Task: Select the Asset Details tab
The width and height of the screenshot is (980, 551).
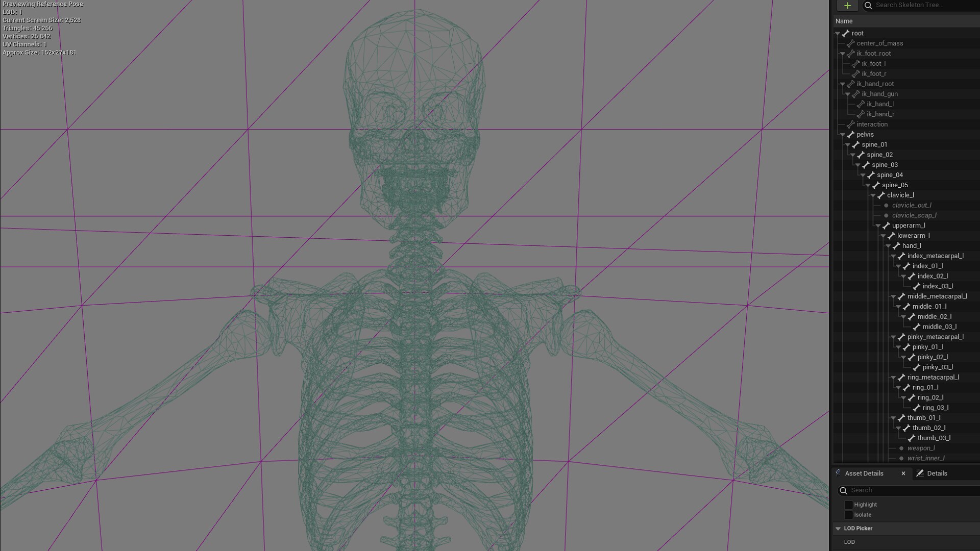Action: coord(864,473)
